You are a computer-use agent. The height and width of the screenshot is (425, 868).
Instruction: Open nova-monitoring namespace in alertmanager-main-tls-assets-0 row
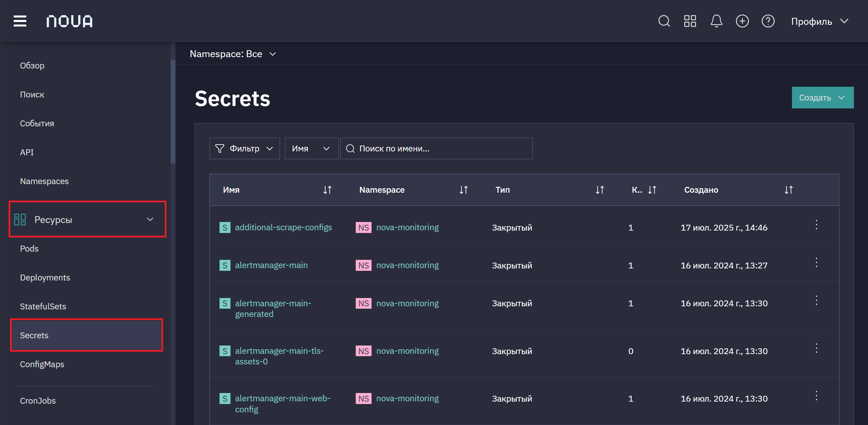coord(408,351)
